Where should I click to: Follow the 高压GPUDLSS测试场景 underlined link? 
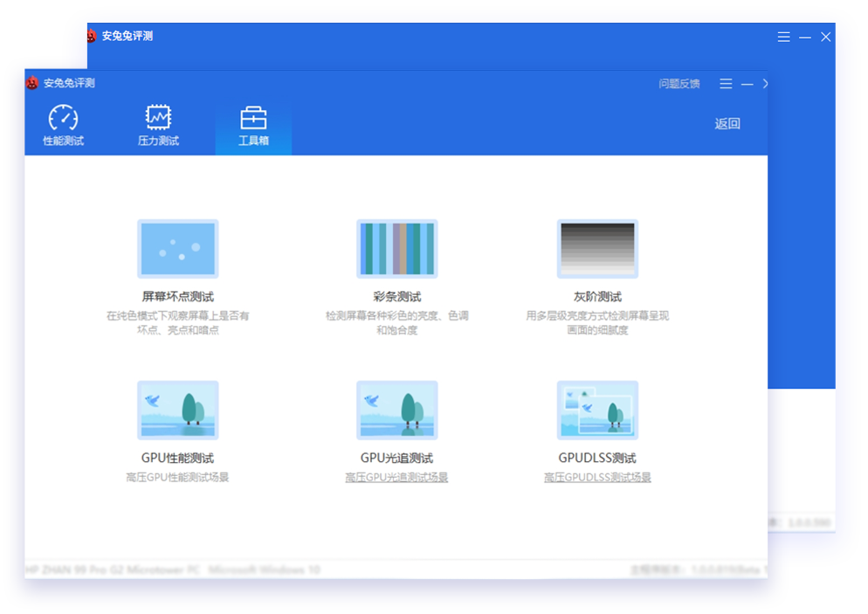[597, 478]
